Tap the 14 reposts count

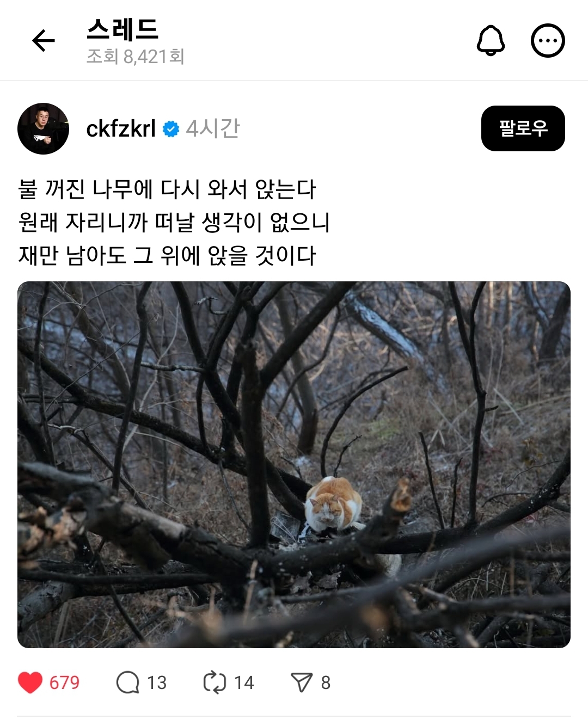tap(244, 682)
